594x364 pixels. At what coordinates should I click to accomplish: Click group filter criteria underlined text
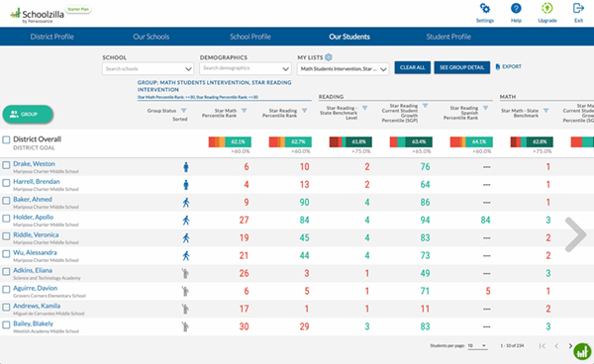198,97
